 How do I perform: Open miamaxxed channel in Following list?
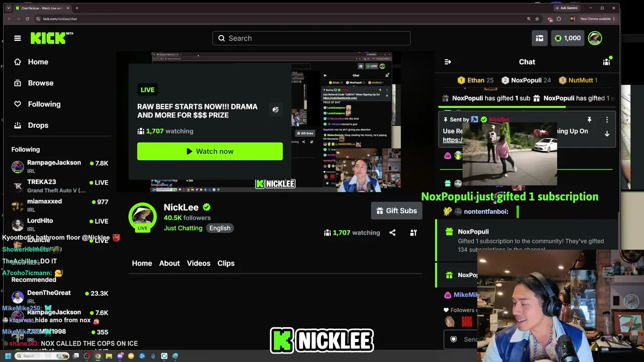(60, 205)
